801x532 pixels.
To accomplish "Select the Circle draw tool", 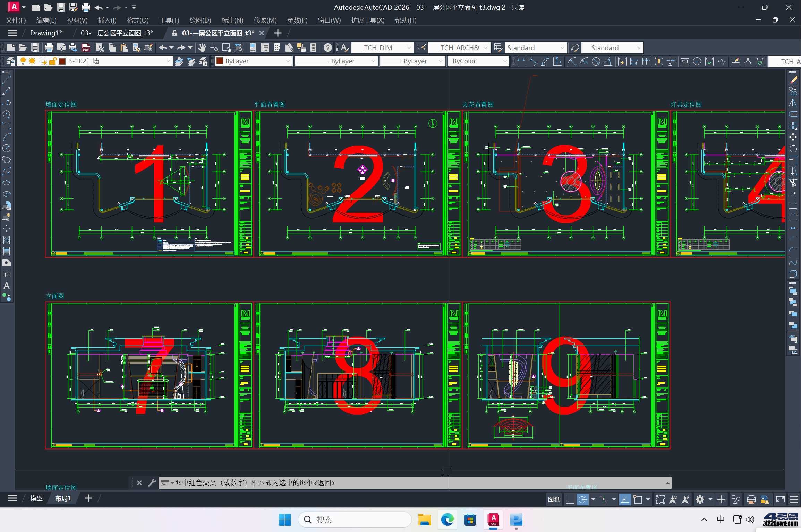I will [x=6, y=148].
